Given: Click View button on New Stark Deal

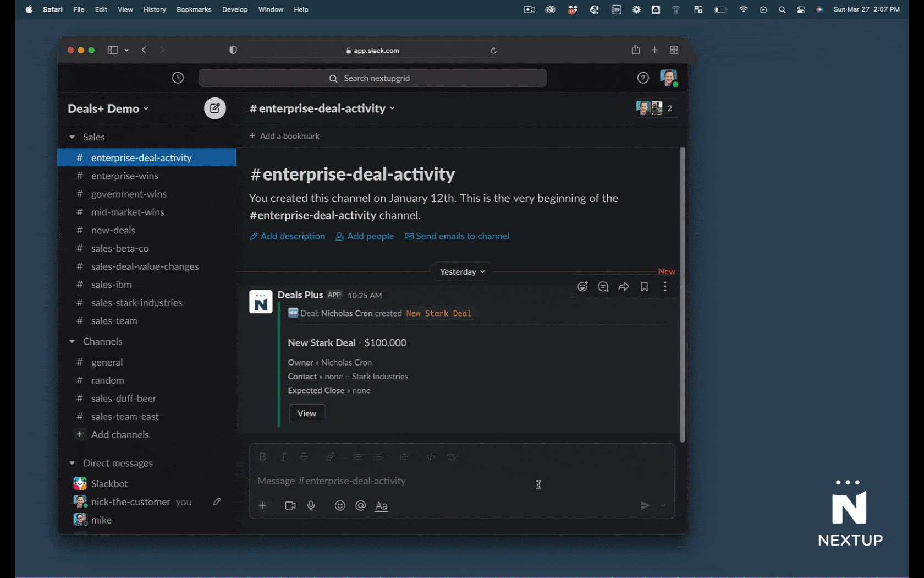Looking at the screenshot, I should [x=307, y=413].
